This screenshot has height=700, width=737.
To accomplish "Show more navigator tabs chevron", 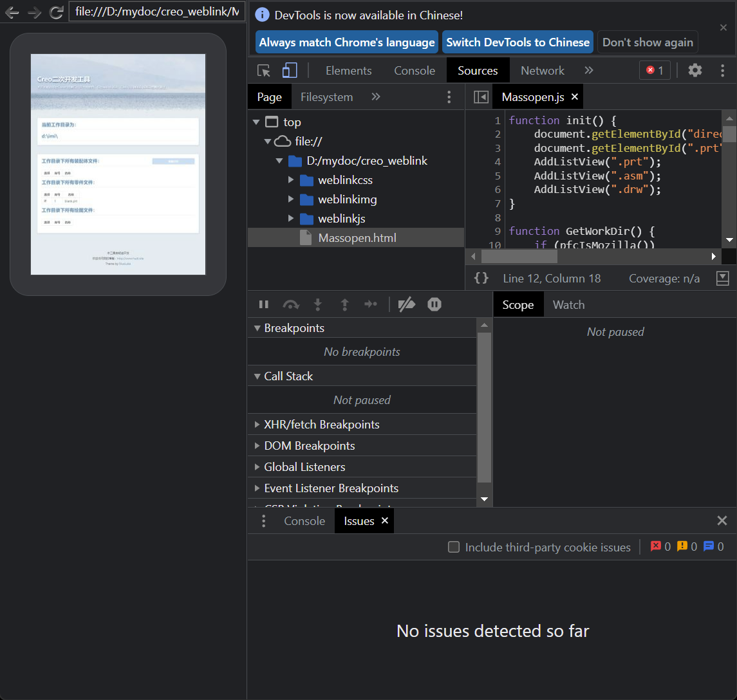I will [375, 97].
